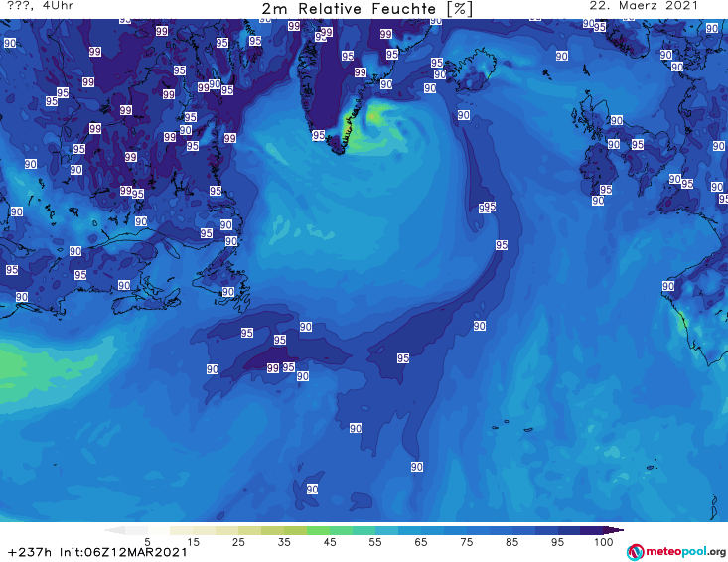728x562 pixels.
Task: Click the meteopool circular logo icon
Action: point(635,552)
